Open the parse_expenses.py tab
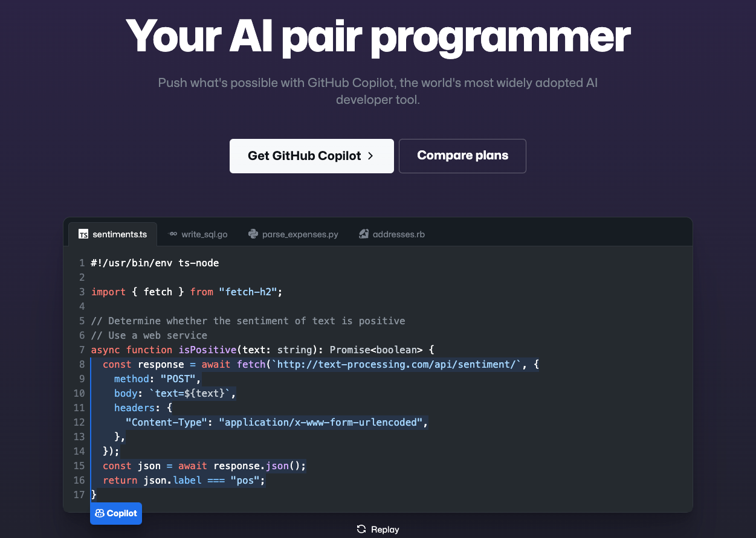Viewport: 756px width, 538px height. [x=293, y=234]
